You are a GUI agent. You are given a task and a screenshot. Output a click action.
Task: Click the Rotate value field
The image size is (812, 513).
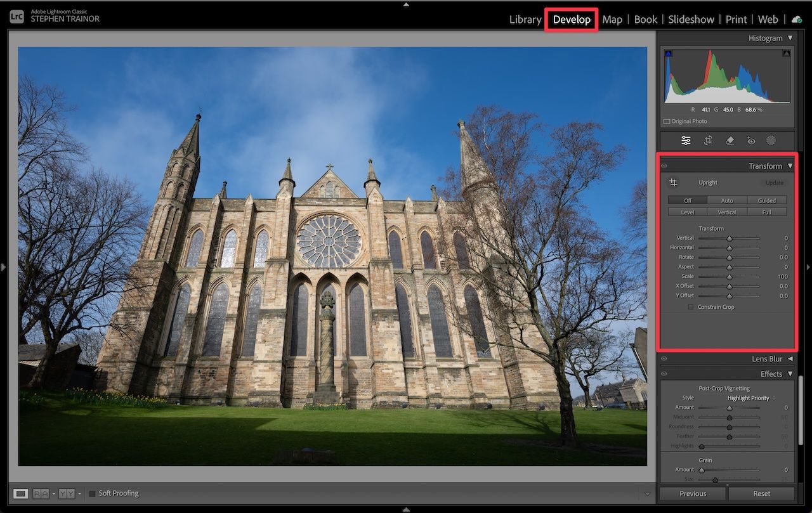[783, 257]
